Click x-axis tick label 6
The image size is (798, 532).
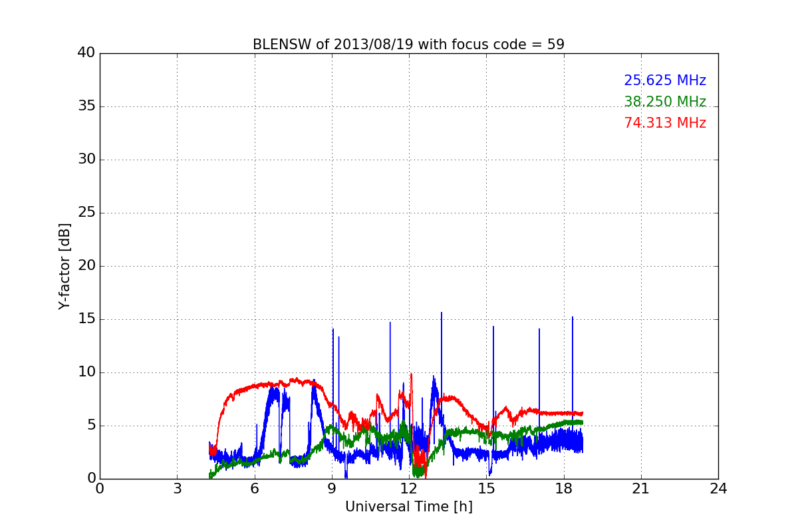[x=254, y=489]
